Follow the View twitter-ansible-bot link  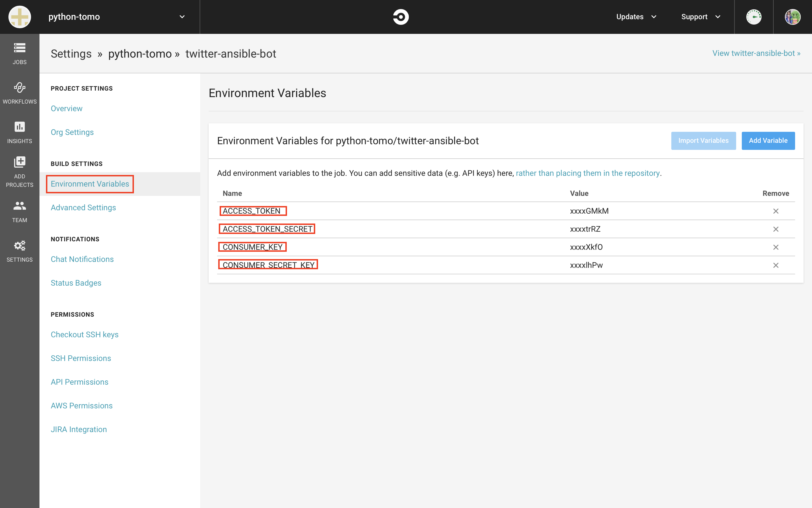[756, 53]
